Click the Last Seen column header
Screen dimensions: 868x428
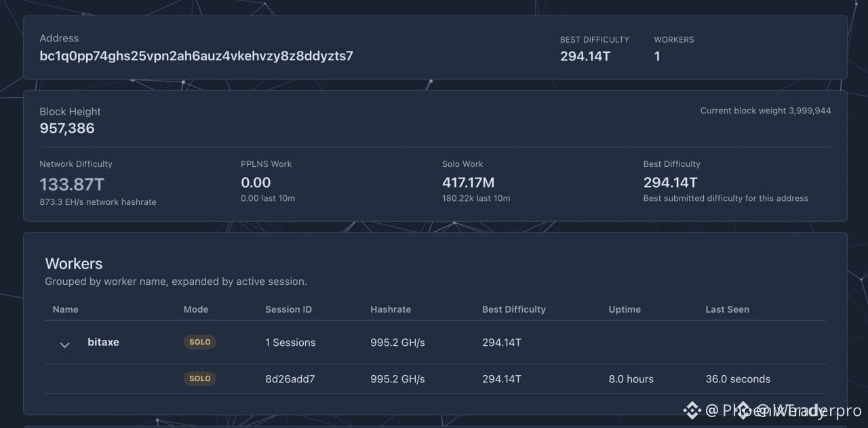pyautogui.click(x=728, y=309)
